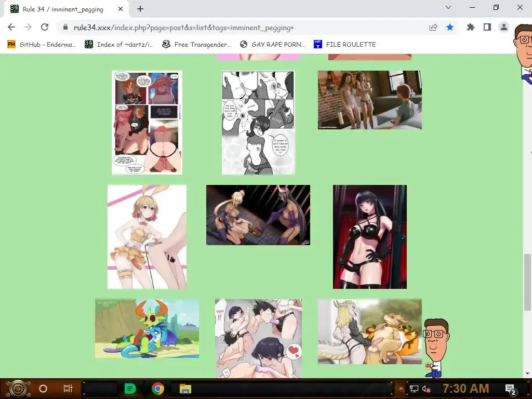The image size is (532, 399).
Task: Click the forward navigation arrow
Action: tap(28, 27)
